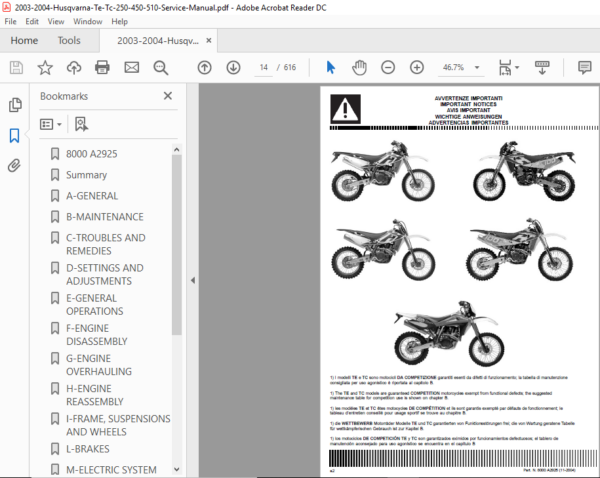Open the View menu
This screenshot has width=600, height=478.
56,21
